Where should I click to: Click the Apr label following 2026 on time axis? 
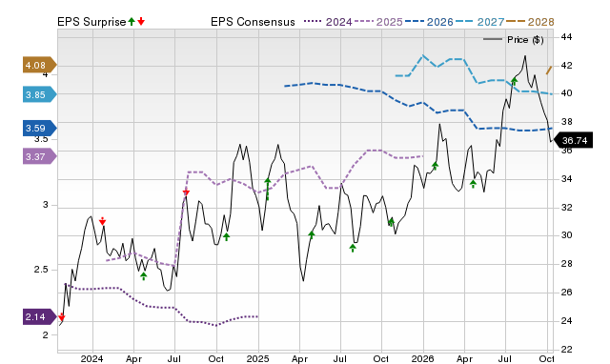(464, 358)
